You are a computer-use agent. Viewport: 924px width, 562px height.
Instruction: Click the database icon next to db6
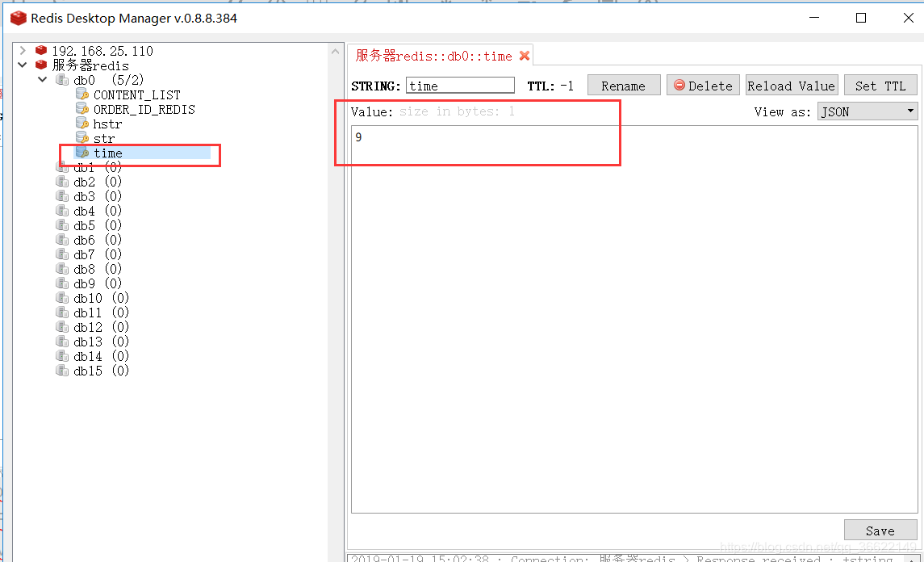[x=62, y=240]
